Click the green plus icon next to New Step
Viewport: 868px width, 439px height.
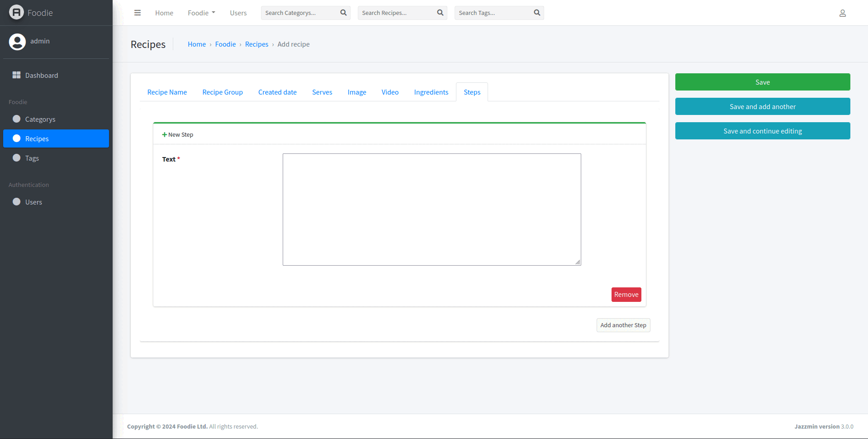(x=165, y=135)
